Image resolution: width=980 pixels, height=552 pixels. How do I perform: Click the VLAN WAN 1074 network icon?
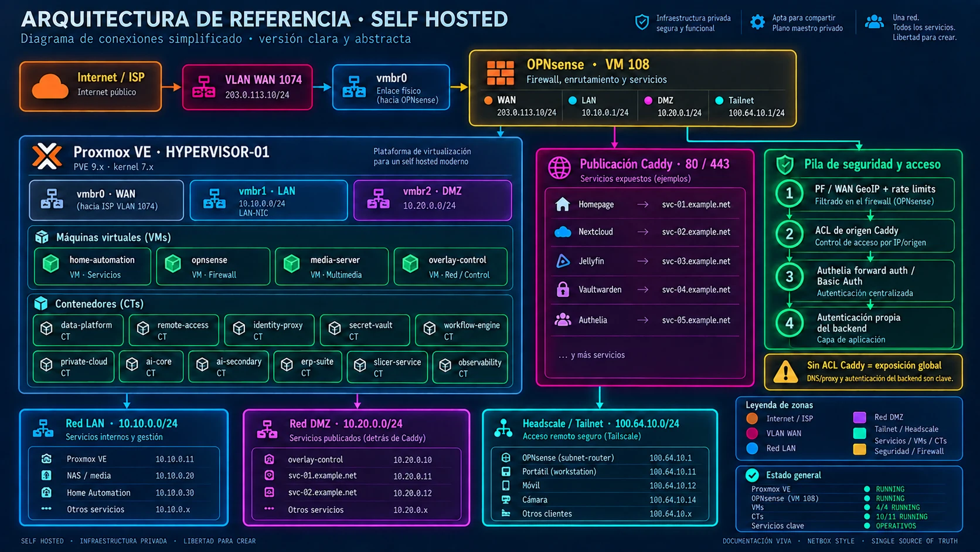tap(203, 87)
